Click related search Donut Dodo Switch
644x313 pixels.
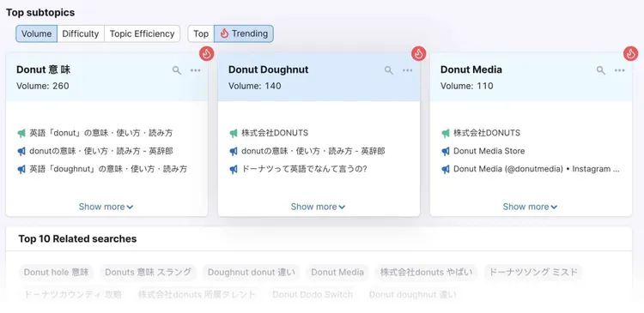coord(313,294)
